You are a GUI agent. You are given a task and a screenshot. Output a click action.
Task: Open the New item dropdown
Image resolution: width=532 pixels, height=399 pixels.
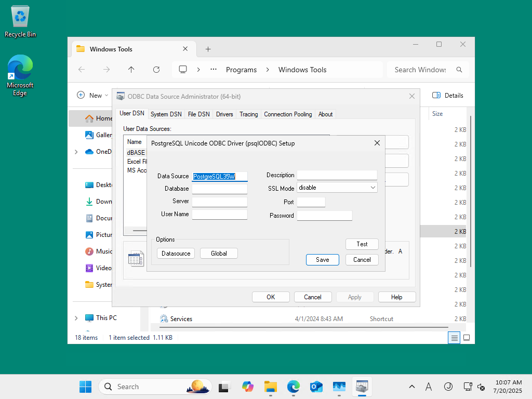pos(92,96)
